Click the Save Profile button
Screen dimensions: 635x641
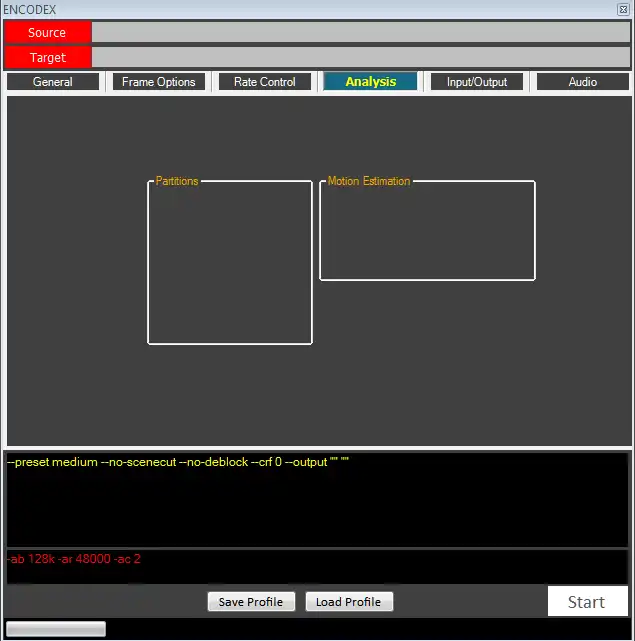(x=251, y=602)
